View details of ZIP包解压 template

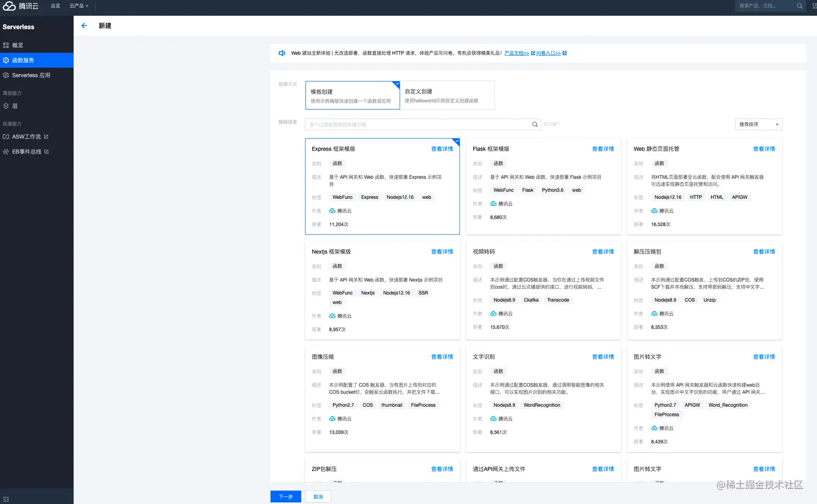[x=442, y=469]
